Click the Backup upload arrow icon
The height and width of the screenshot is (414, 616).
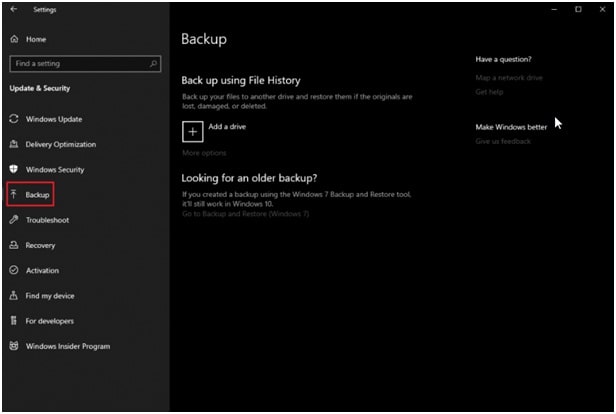click(14, 194)
